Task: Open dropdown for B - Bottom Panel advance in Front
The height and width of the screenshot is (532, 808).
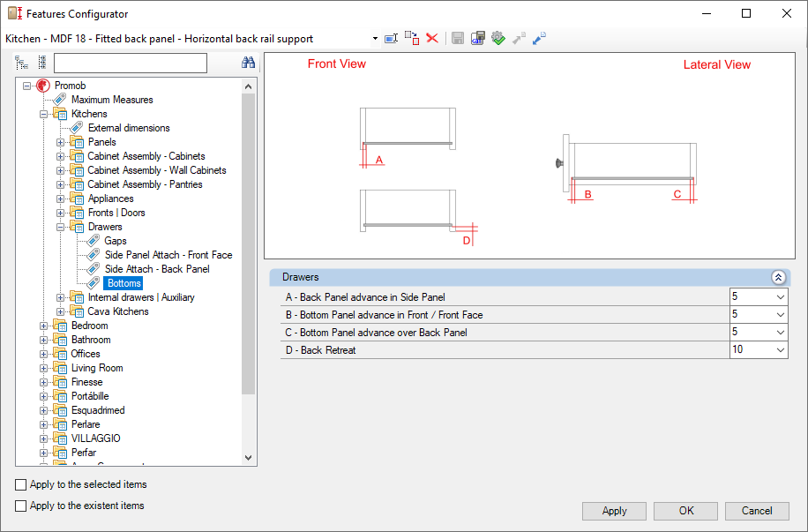Action: 780,315
